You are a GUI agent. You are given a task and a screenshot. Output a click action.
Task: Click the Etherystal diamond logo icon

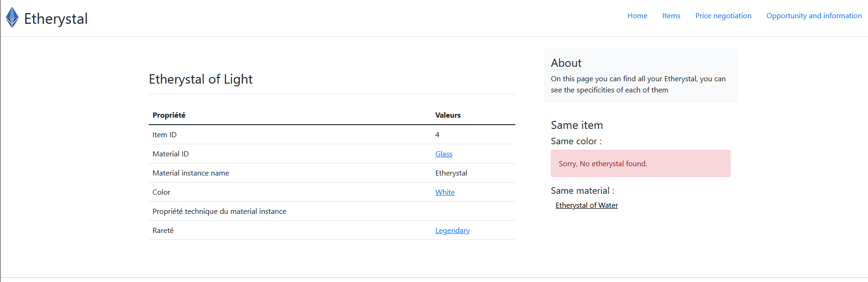pos(12,18)
